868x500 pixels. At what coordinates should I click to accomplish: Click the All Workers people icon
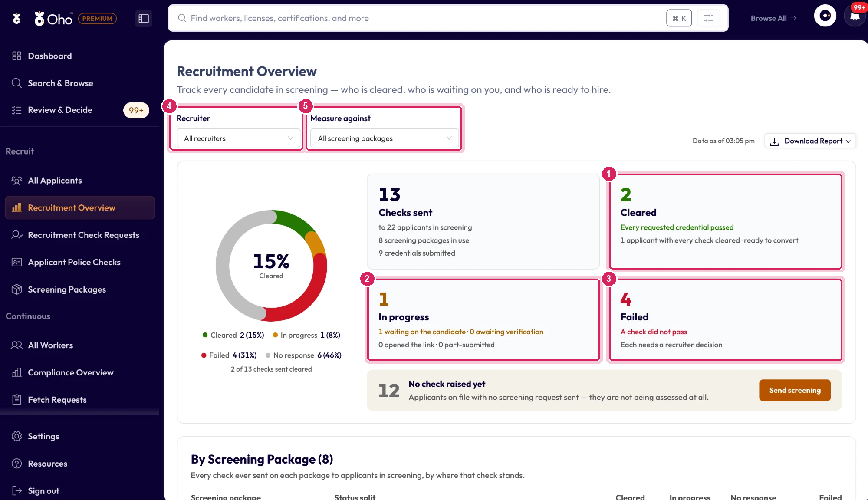(16, 345)
